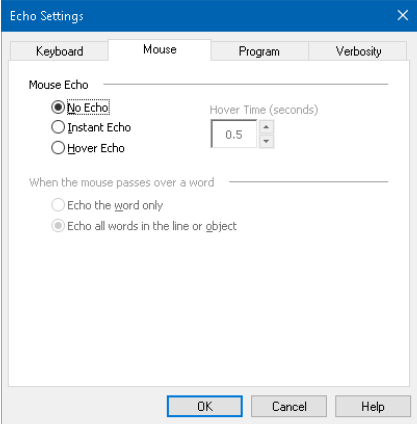Enable the Hover Echo option
The height and width of the screenshot is (424, 417).
88,148
